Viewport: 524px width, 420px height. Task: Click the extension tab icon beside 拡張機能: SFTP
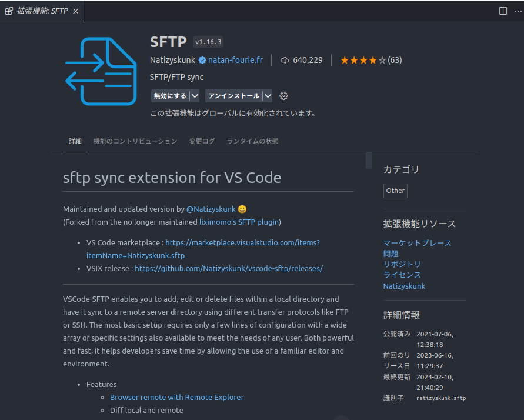pyautogui.click(x=9, y=11)
